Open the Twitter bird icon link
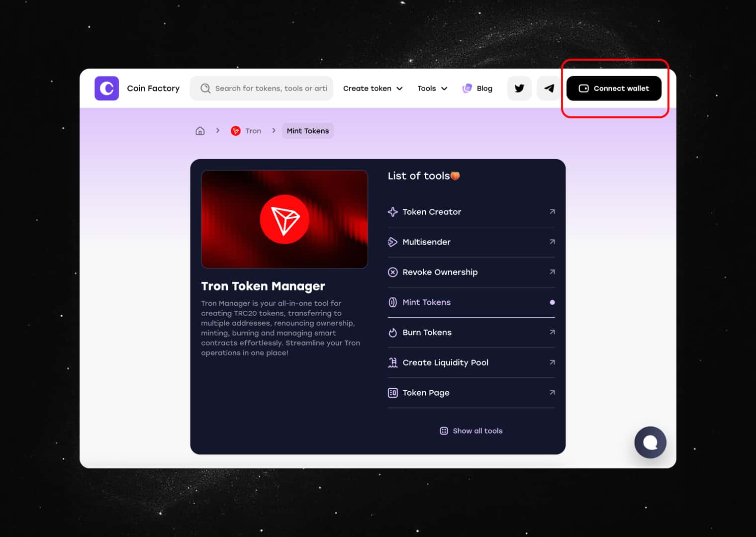This screenshot has width=756, height=537. pos(519,89)
